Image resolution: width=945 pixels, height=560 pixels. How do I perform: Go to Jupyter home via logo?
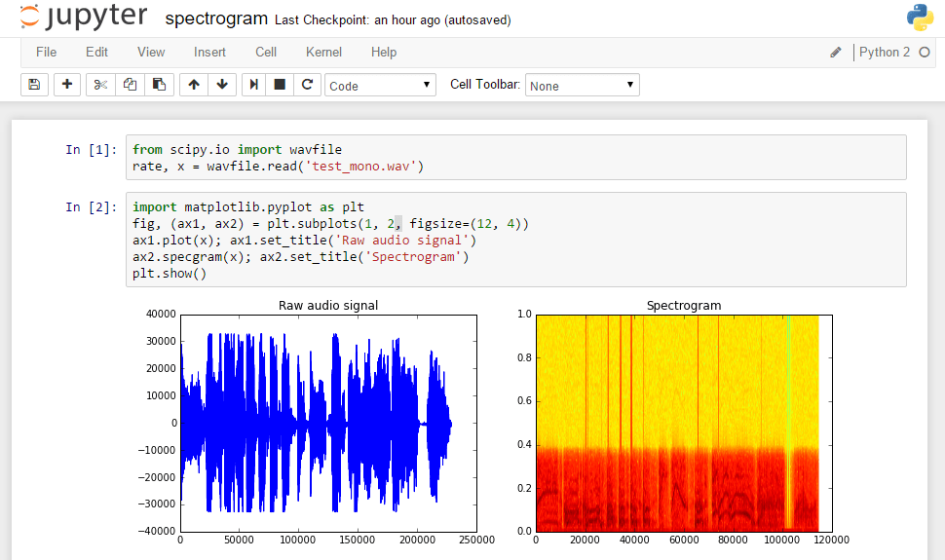[x=84, y=19]
